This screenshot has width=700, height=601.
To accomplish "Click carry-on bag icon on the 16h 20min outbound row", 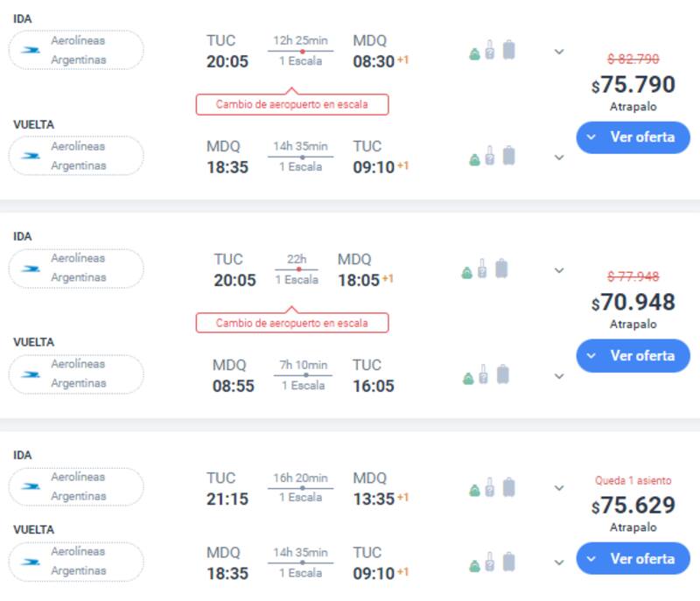I will (x=490, y=487).
